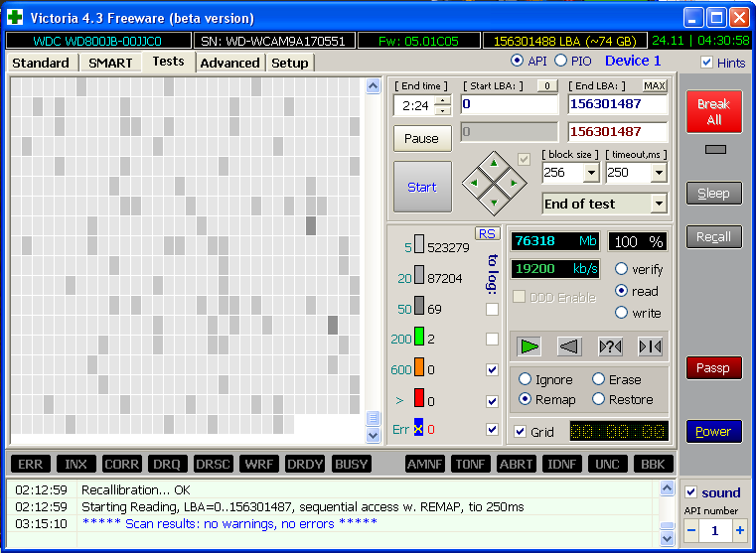756x553 pixels.
Task: Click the Passp button
Action: pos(714,368)
